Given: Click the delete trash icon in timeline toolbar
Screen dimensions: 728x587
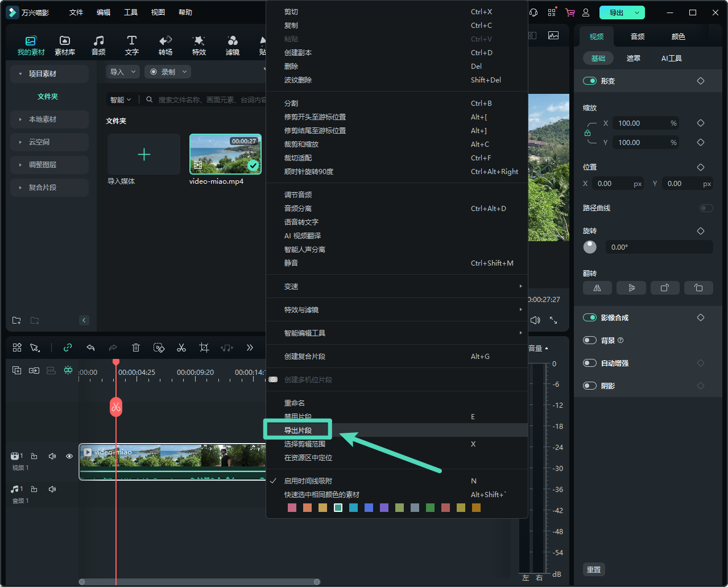Looking at the screenshot, I should click(136, 348).
